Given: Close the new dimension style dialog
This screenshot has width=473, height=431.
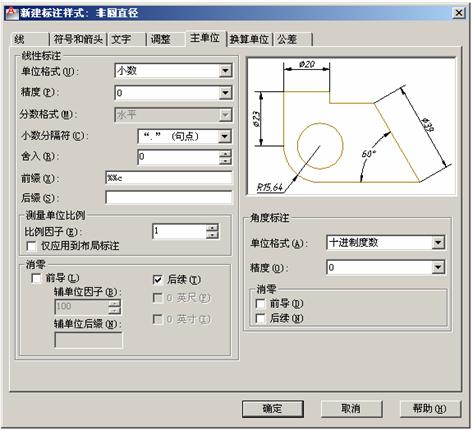Looking at the screenshot, I should tap(459, 13).
